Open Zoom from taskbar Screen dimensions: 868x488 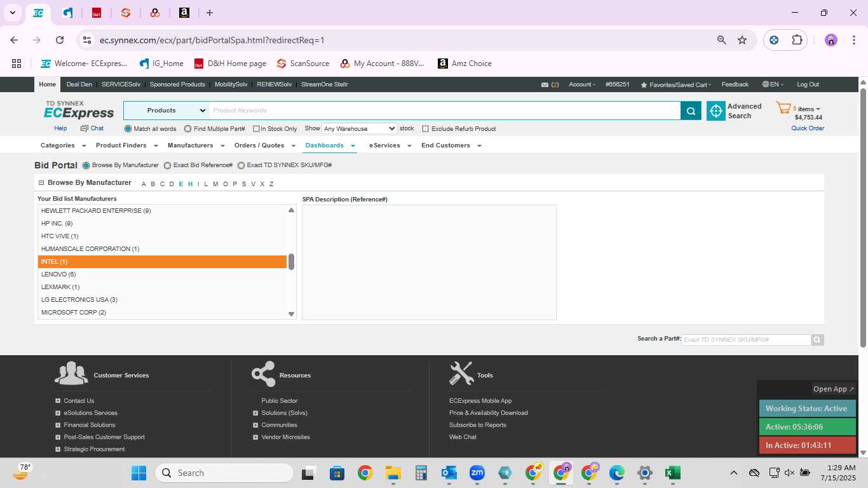[477, 473]
